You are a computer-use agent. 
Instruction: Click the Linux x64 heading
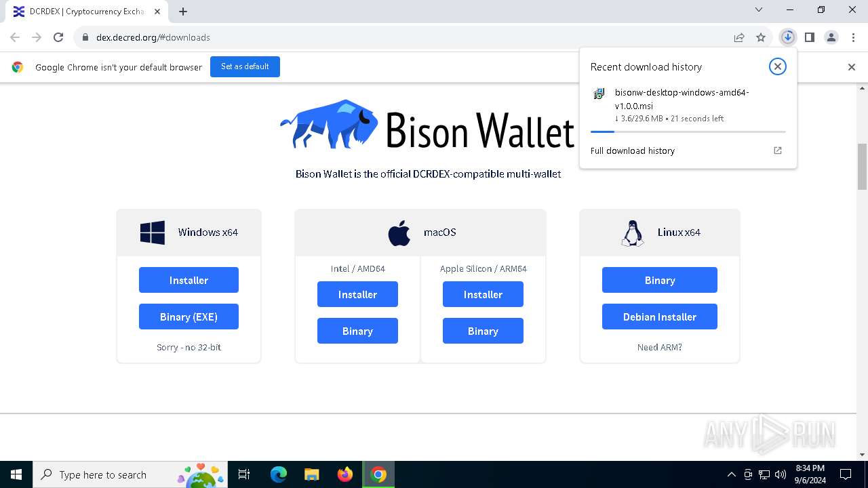coord(679,232)
